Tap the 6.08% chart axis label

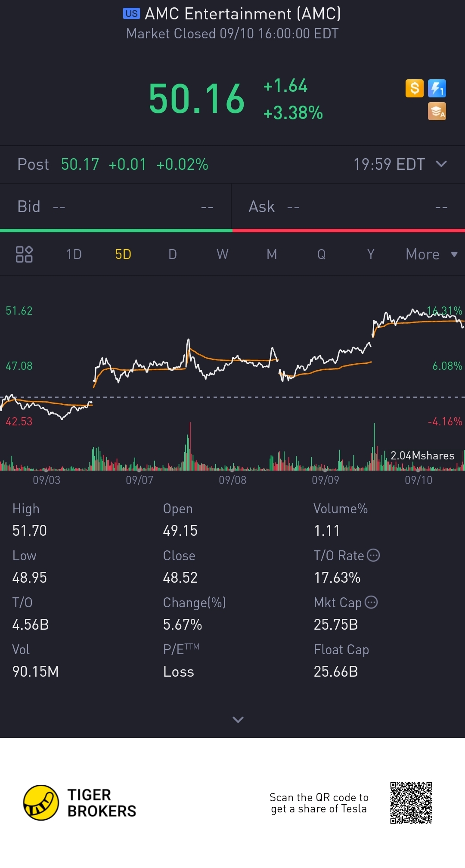click(x=447, y=366)
